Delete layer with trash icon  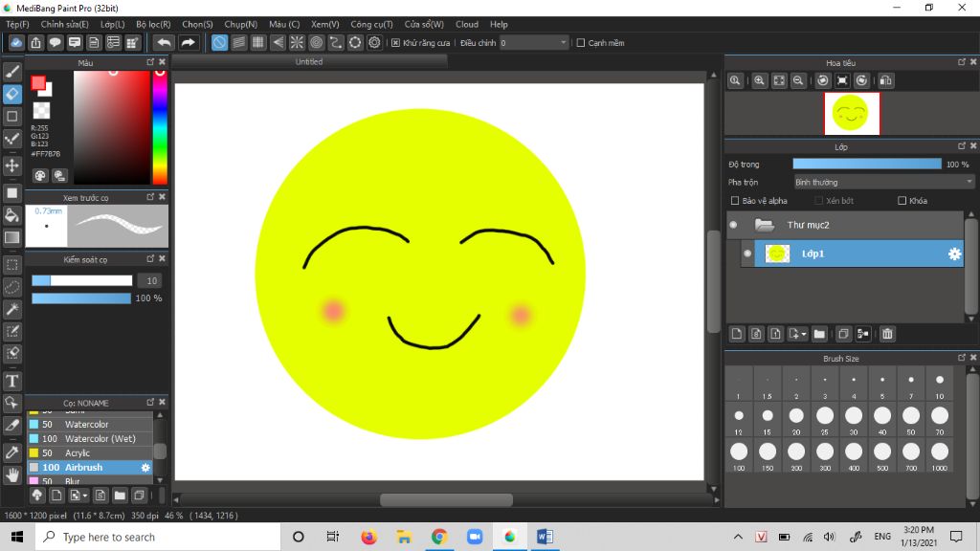887,334
